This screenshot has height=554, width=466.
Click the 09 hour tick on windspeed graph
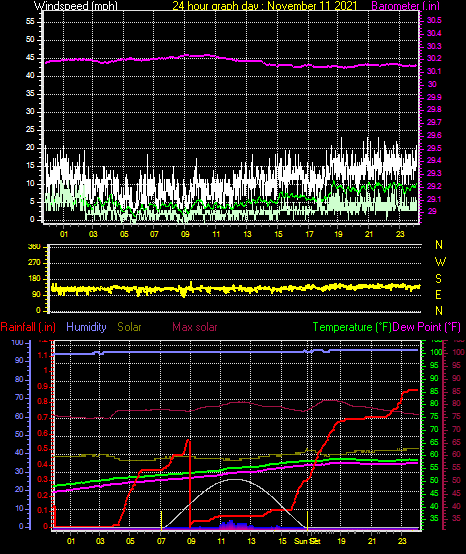(185, 234)
